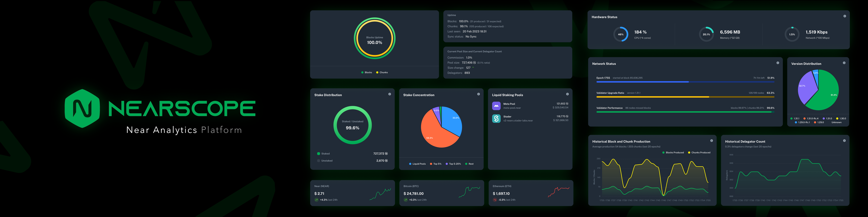Click the Epoch 1755 progress bar
868x217 pixels.
tap(685, 82)
